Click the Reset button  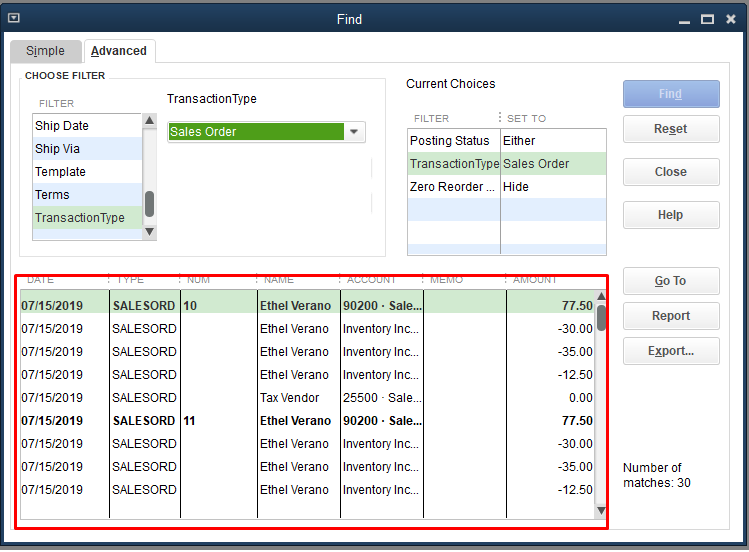(x=671, y=129)
